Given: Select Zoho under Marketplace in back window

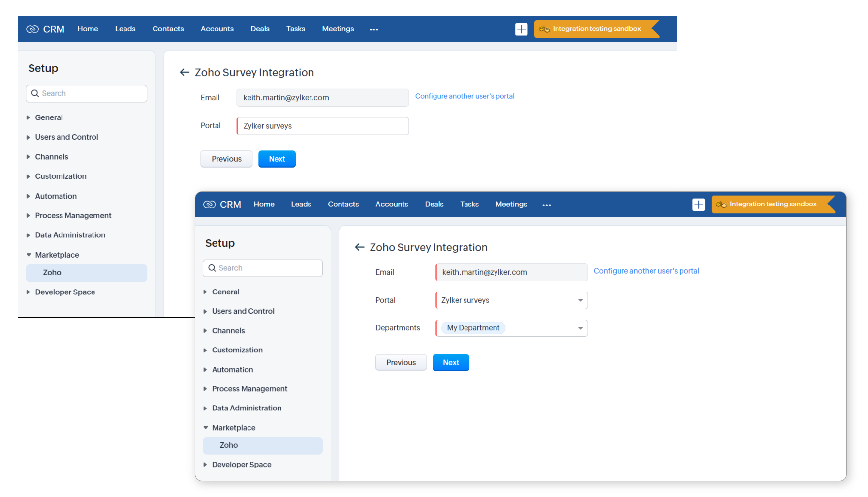Looking at the screenshot, I should pos(86,273).
